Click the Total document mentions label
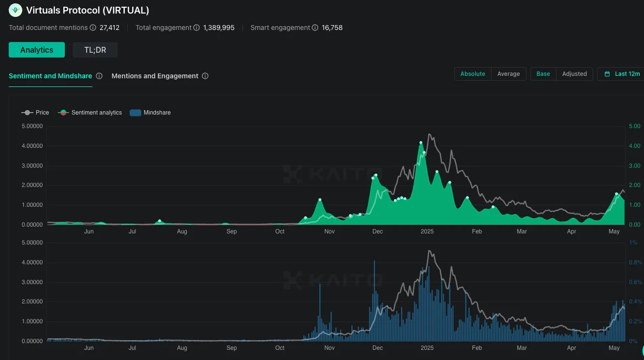This screenshot has height=360, width=644. coord(48,28)
